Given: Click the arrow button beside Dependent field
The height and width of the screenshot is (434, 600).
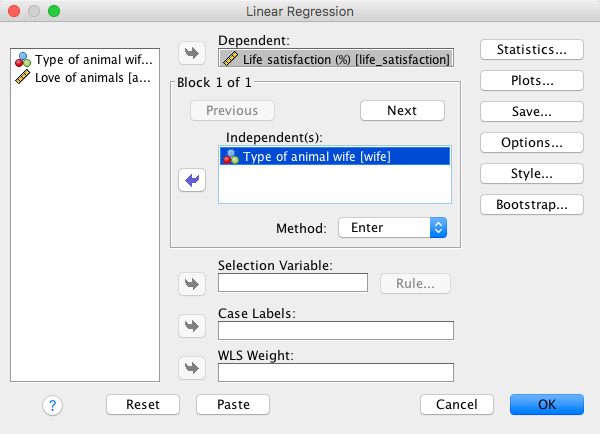Looking at the screenshot, I should click(190, 52).
